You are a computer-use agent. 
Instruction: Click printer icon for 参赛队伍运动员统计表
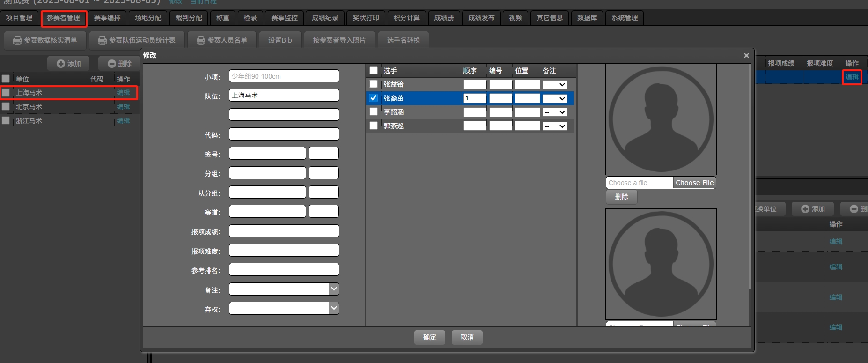[x=102, y=40]
